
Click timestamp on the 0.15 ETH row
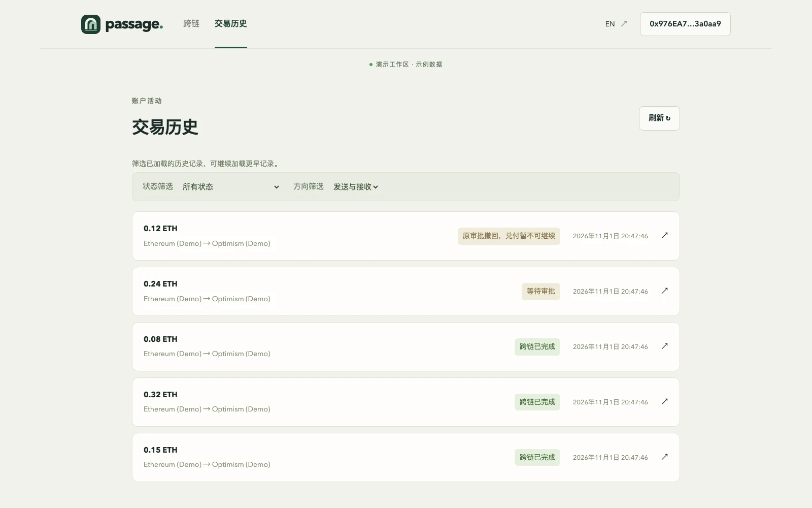pyautogui.click(x=611, y=458)
